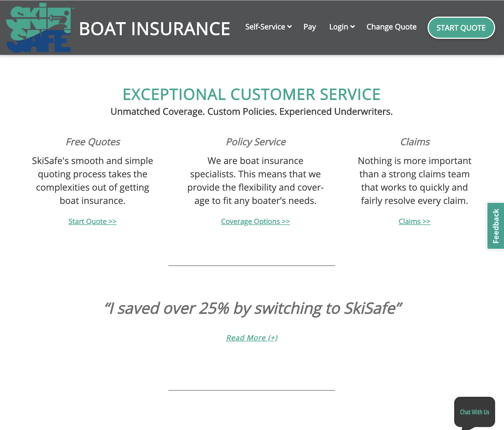Click the SkiSafe logo icon
The image size is (504, 430).
coord(39,27)
